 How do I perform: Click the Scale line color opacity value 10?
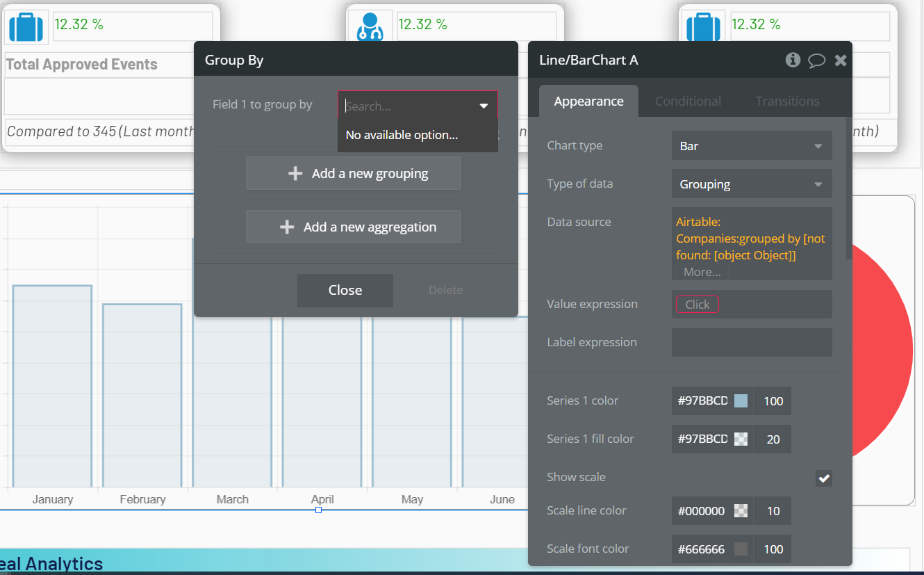pyautogui.click(x=773, y=511)
